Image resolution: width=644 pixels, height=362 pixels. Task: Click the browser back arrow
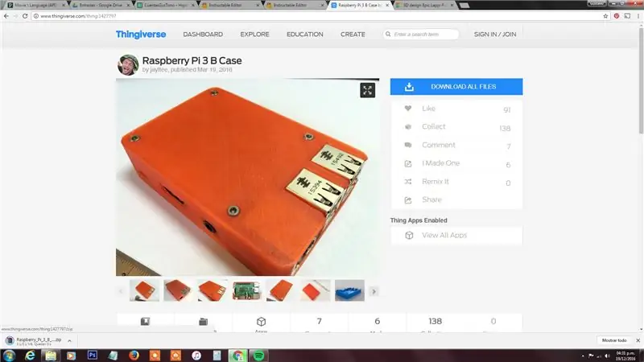6,16
